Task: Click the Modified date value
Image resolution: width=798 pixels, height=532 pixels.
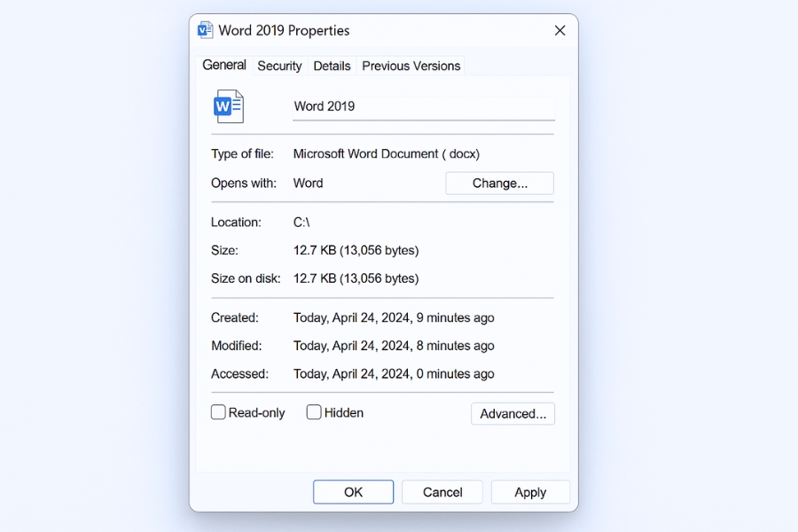Action: coord(394,346)
